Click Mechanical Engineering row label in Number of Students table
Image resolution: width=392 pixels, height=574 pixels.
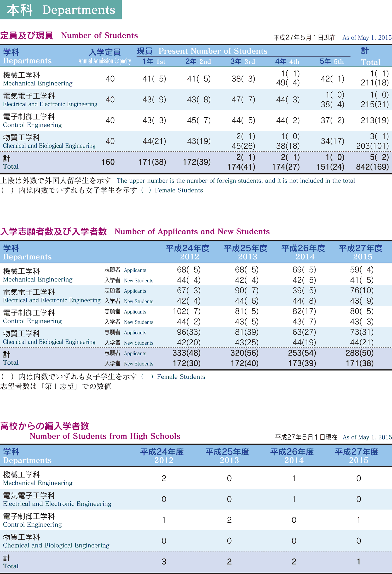[x=38, y=79]
